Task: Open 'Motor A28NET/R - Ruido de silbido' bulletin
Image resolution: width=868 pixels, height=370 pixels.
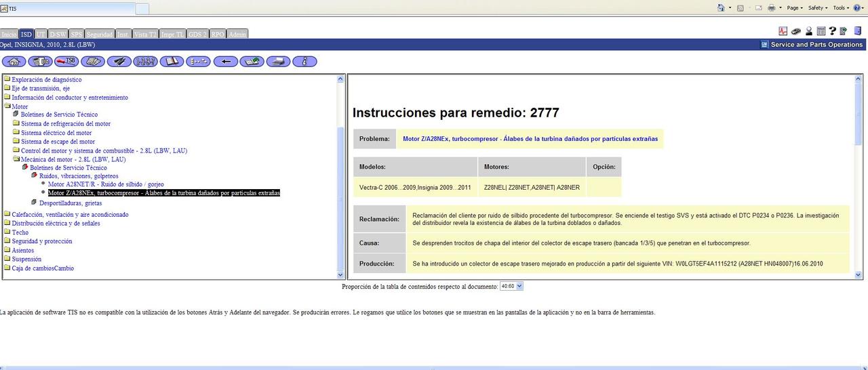Action: (x=105, y=184)
